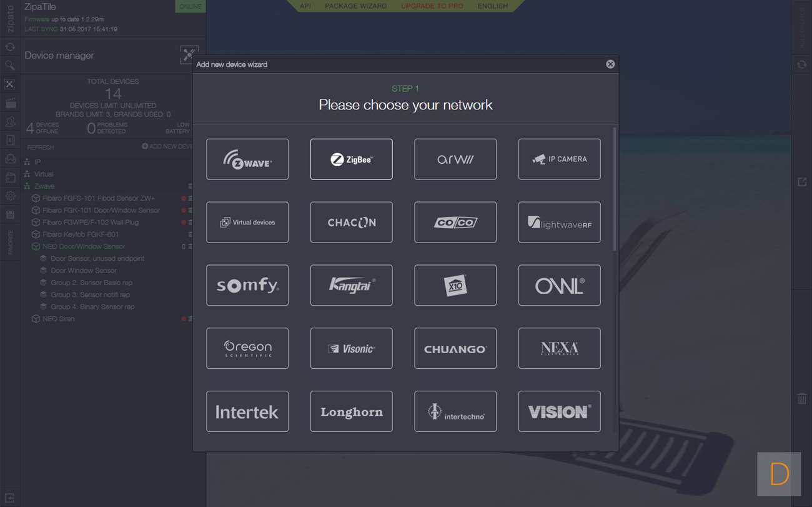This screenshot has width=812, height=507.
Task: Close the Add new device wizard
Action: pyautogui.click(x=610, y=64)
